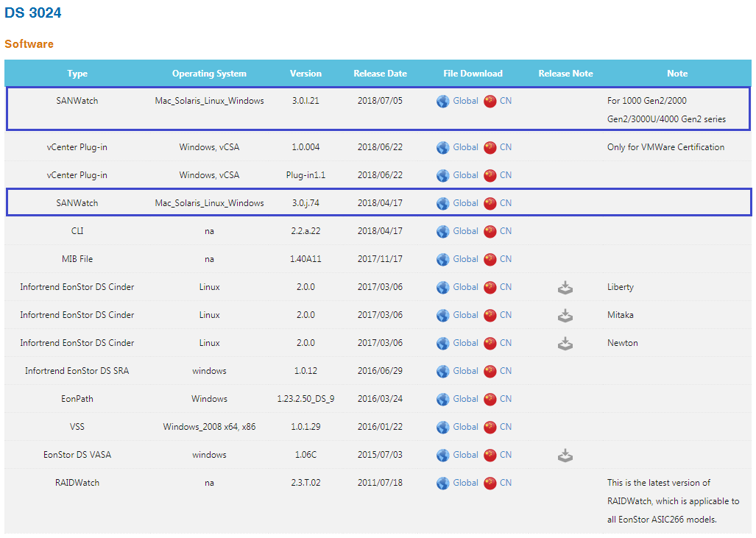Download CN file for EonStor DS SRA
Viewport: 756px width, 538px height.
click(505, 371)
